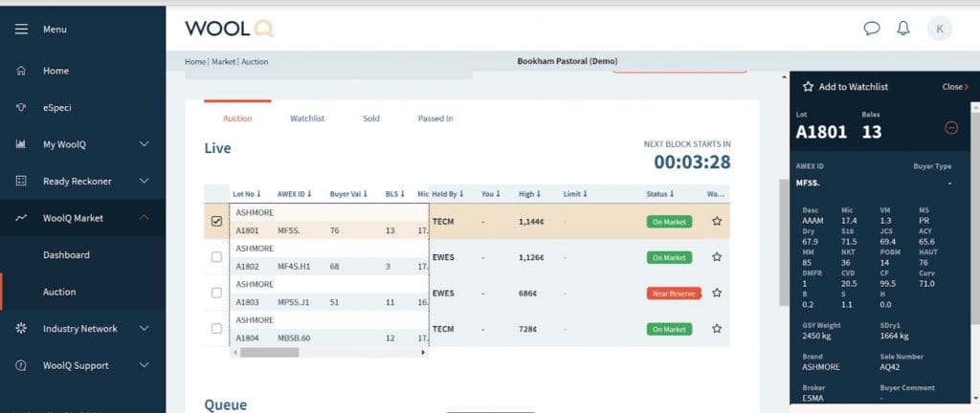The width and height of the screenshot is (980, 413).
Task: Star lot A1804 for watchlist
Action: [717, 328]
